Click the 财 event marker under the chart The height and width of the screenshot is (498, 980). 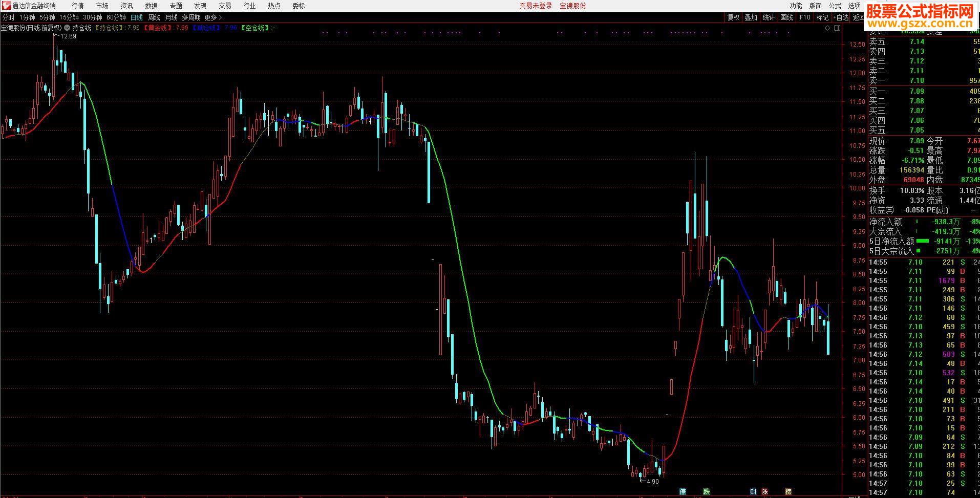(753, 492)
